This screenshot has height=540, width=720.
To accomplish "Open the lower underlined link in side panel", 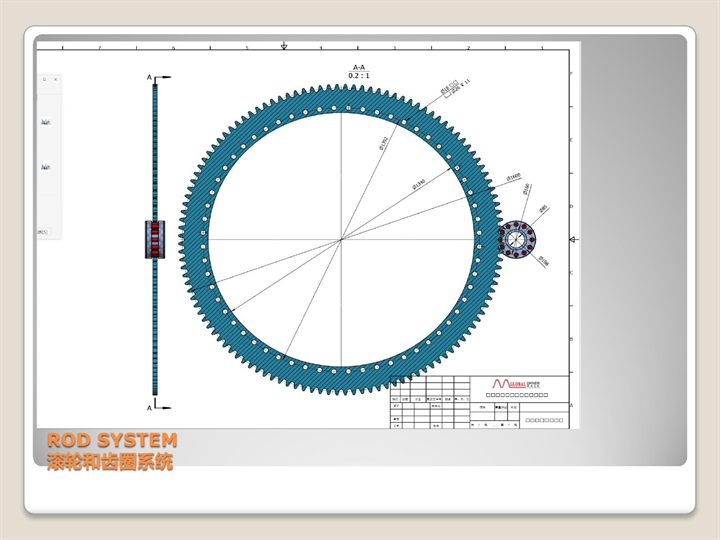I will click(x=45, y=167).
